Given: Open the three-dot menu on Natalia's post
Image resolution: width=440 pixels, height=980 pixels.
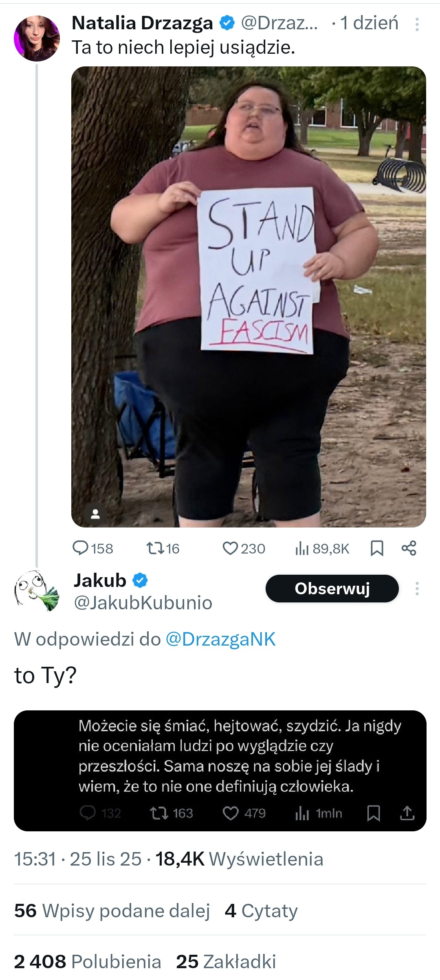Looking at the screenshot, I should [417, 24].
